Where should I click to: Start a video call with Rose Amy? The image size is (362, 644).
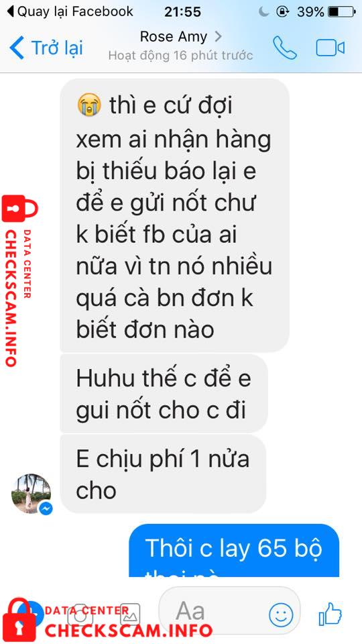(x=330, y=48)
